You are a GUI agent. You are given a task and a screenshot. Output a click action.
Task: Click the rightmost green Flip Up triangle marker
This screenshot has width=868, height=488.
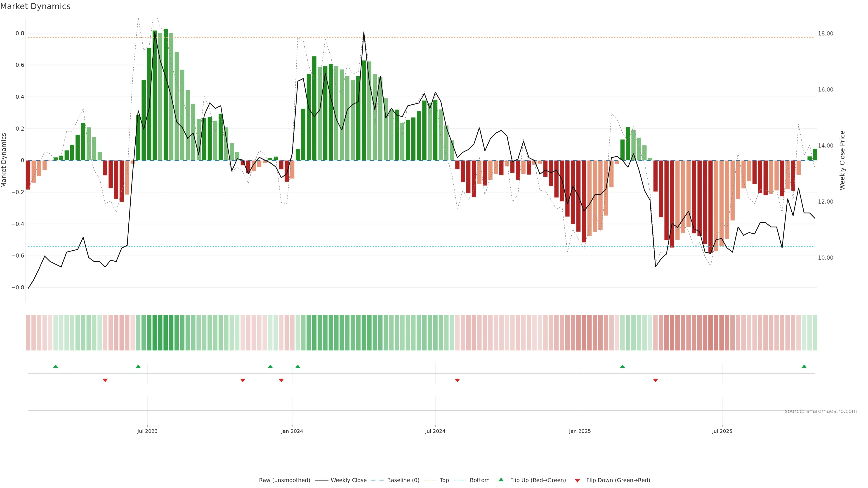click(804, 366)
